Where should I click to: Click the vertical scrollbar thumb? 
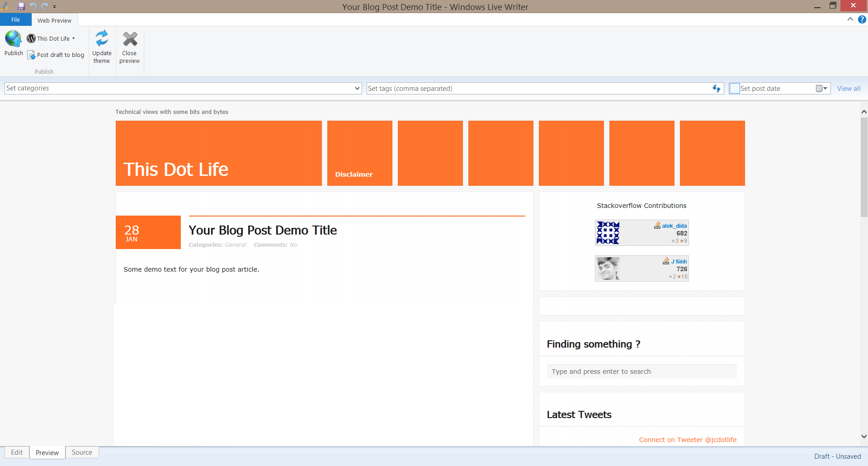pos(864,167)
